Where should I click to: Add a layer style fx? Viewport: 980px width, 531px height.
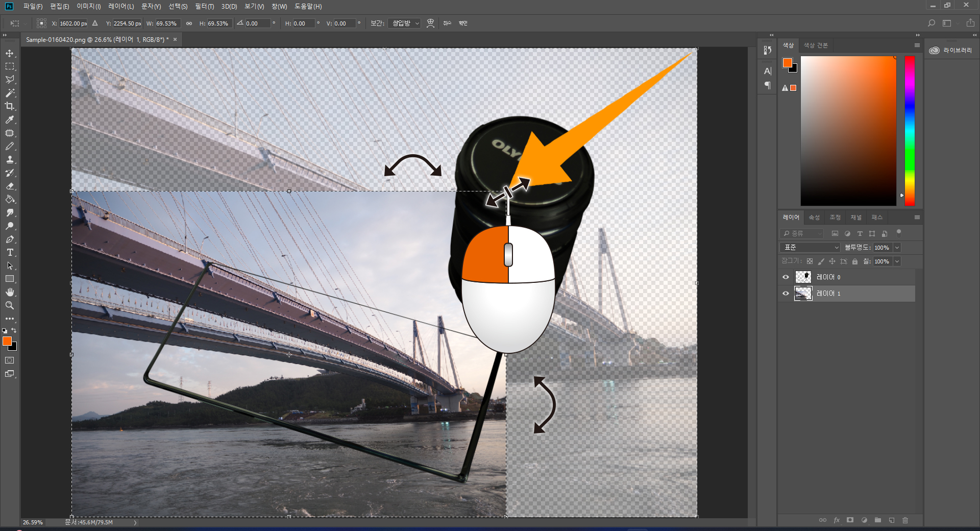click(x=837, y=520)
